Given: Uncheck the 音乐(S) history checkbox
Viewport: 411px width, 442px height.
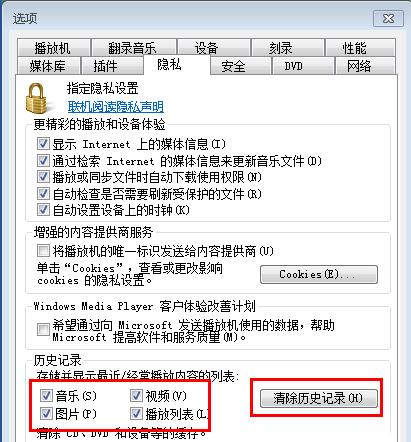Looking at the screenshot, I should (x=46, y=396).
